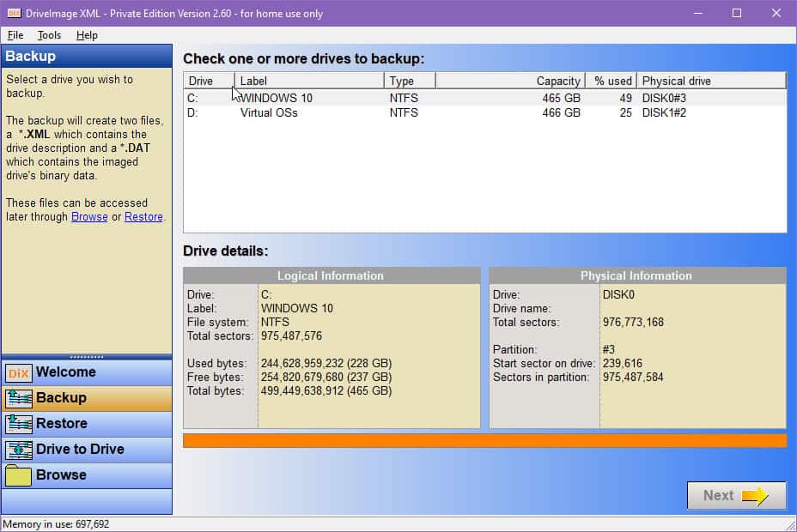Sort by Capacity column header
This screenshot has width=797, height=532.
tap(510, 81)
